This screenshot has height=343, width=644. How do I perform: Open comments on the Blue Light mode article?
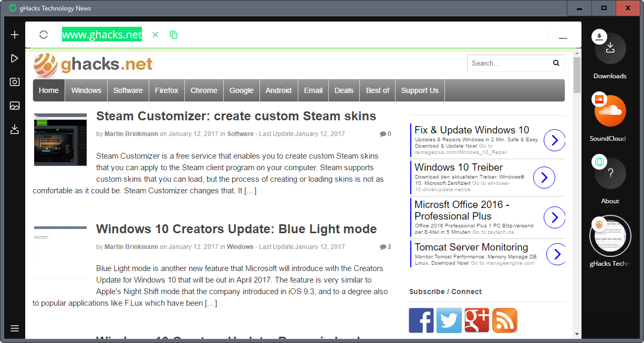(x=386, y=247)
